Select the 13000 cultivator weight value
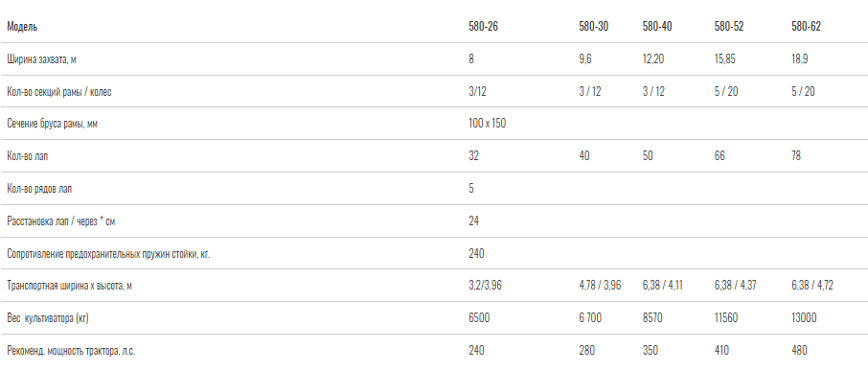This screenshot has height=371, width=868. coord(804,318)
